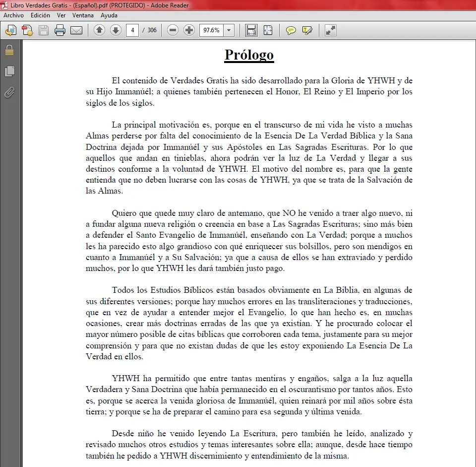Open the page thumbnails side panel
The image size is (476, 467).
[9, 71]
